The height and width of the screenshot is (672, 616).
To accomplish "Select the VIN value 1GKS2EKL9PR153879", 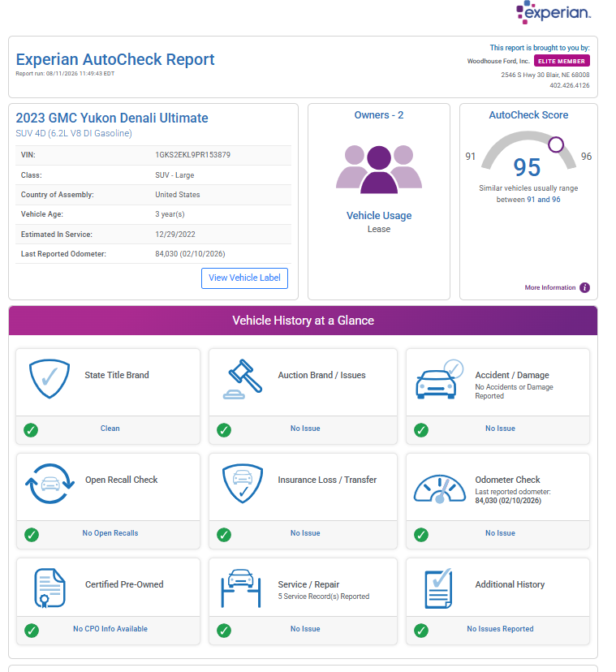I will pyautogui.click(x=192, y=155).
